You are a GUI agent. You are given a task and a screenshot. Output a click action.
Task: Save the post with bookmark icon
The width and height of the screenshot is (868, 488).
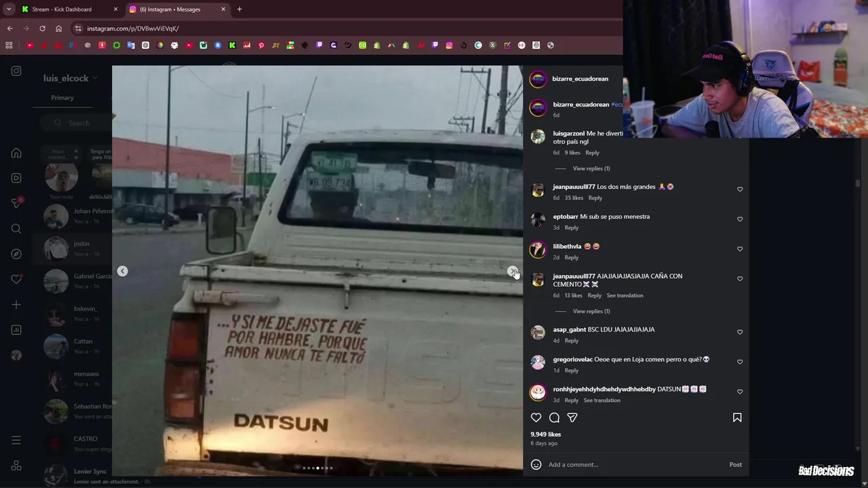click(x=737, y=418)
